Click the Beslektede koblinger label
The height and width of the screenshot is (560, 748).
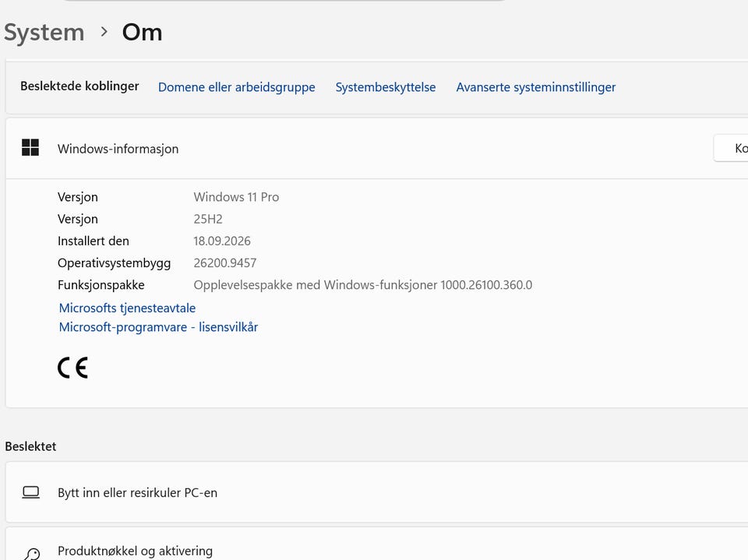pyautogui.click(x=79, y=86)
